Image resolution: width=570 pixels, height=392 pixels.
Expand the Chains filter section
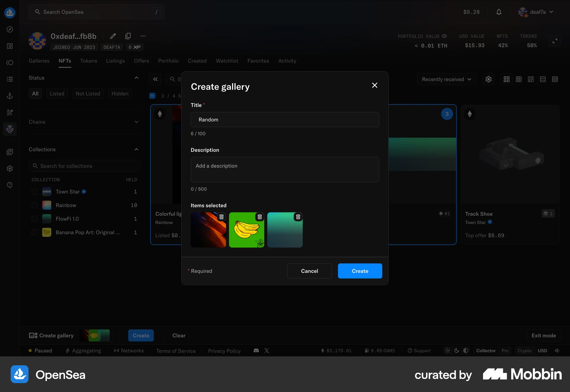[x=136, y=122]
